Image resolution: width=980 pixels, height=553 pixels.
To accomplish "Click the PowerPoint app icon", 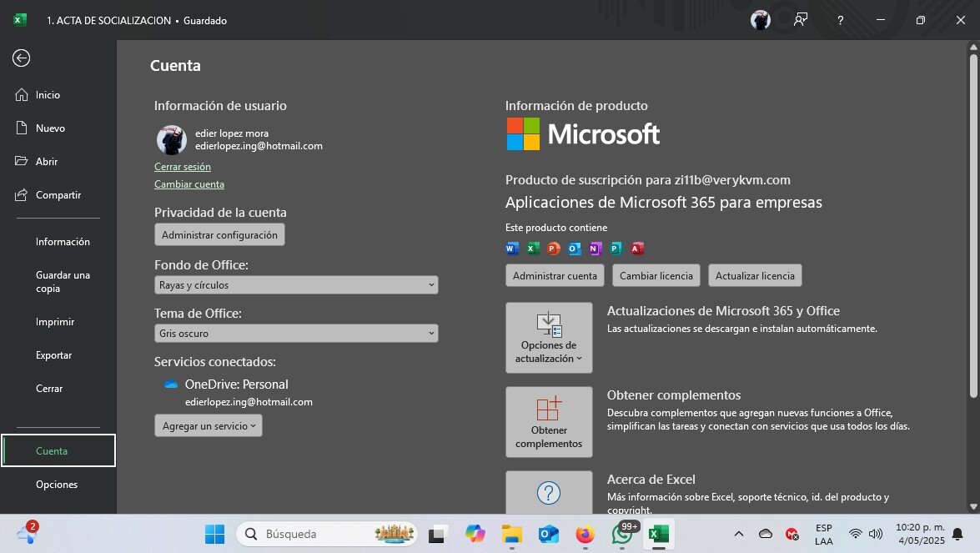I will (554, 249).
